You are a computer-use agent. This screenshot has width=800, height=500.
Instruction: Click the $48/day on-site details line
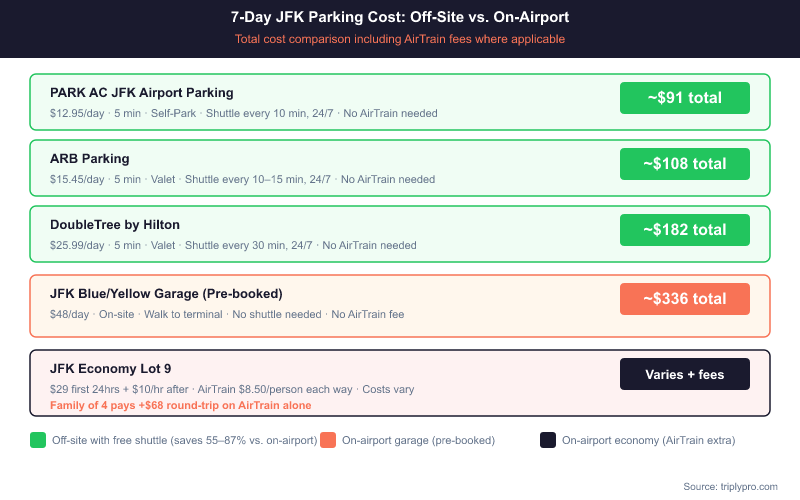tap(226, 314)
